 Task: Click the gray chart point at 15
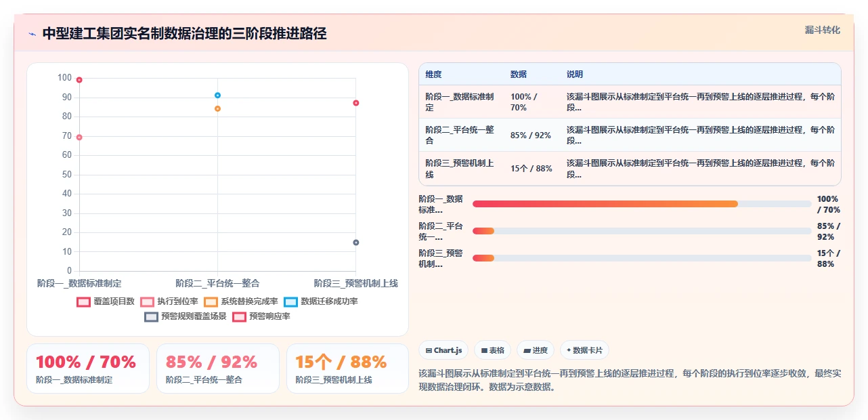pyautogui.click(x=355, y=243)
